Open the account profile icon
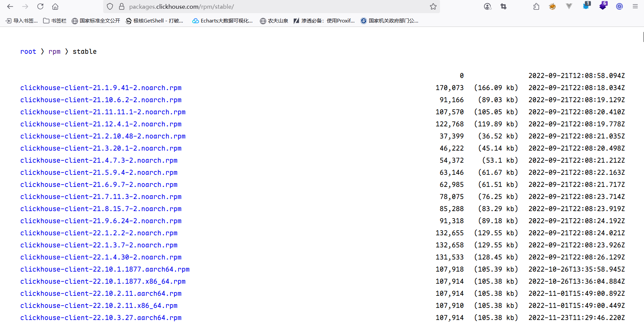Viewport: 644px width, 322px height. tap(487, 6)
